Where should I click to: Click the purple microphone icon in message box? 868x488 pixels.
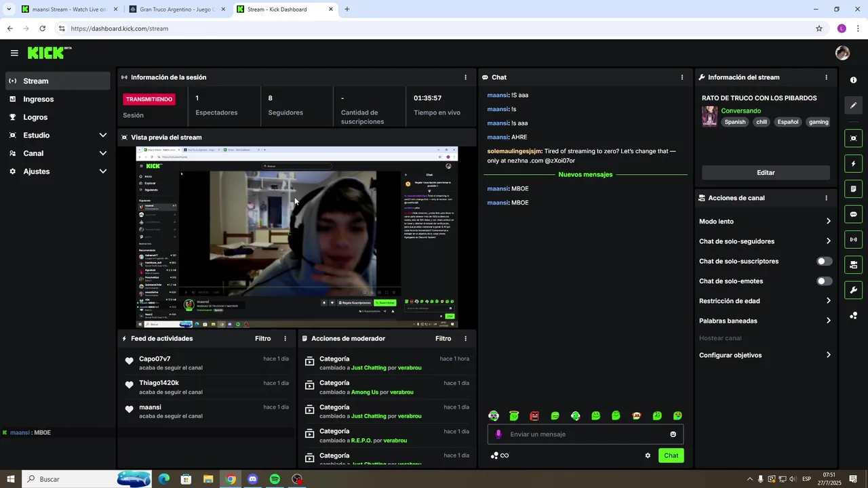(x=498, y=434)
